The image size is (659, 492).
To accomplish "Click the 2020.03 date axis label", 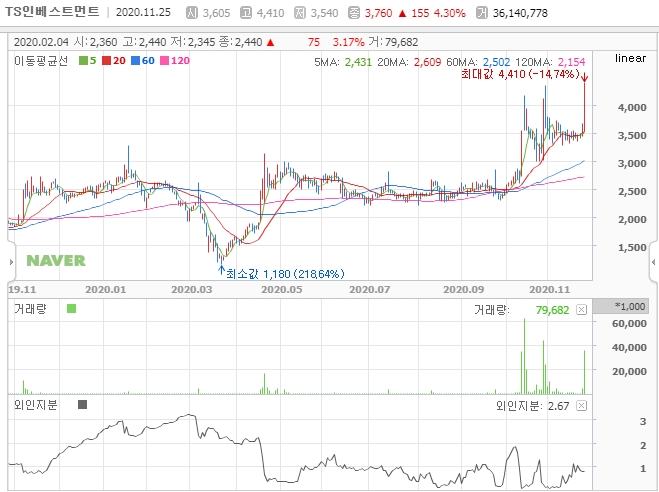I will click(x=192, y=289).
